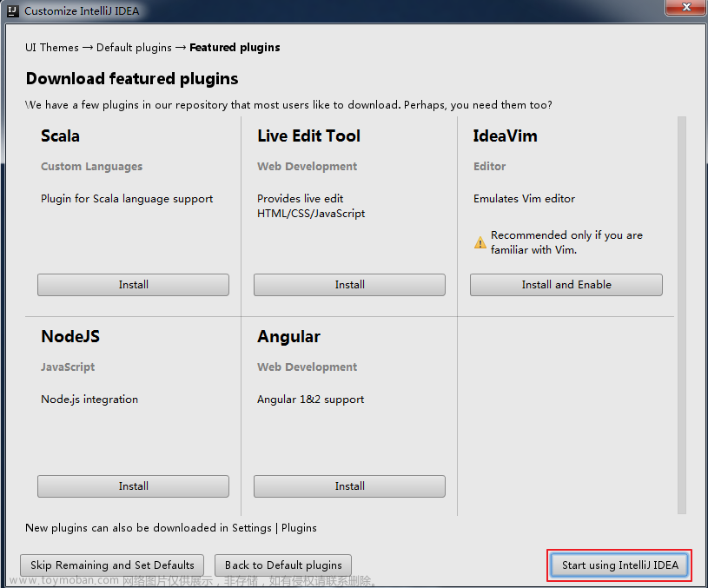Image resolution: width=708 pixels, height=588 pixels.
Task: Click the 'Download featured plugins' heading
Action: [132, 79]
